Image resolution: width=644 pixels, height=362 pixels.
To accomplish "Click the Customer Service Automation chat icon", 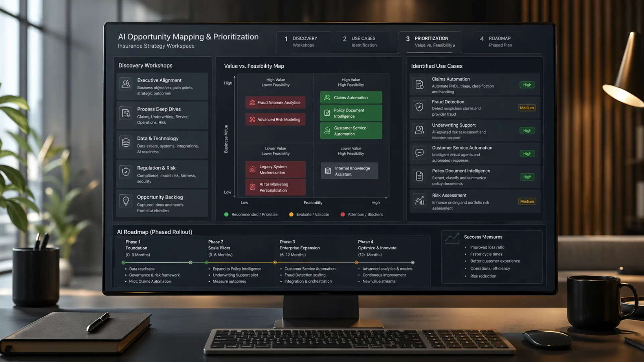I will [x=419, y=153].
